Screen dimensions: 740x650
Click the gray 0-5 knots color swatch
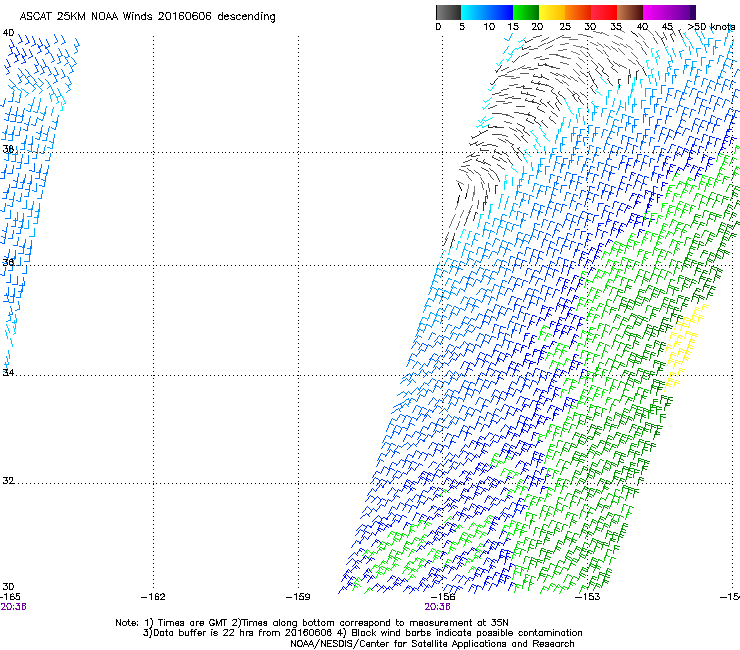pyautogui.click(x=448, y=12)
